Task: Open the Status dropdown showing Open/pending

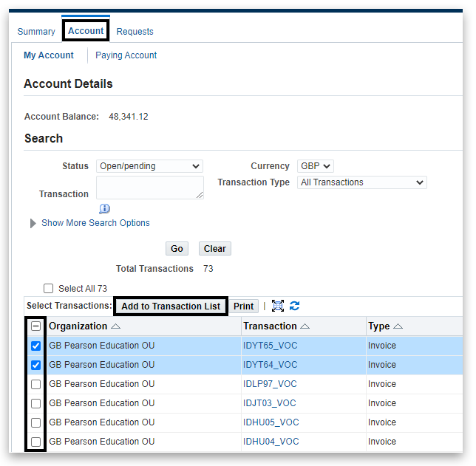Action: coord(149,166)
